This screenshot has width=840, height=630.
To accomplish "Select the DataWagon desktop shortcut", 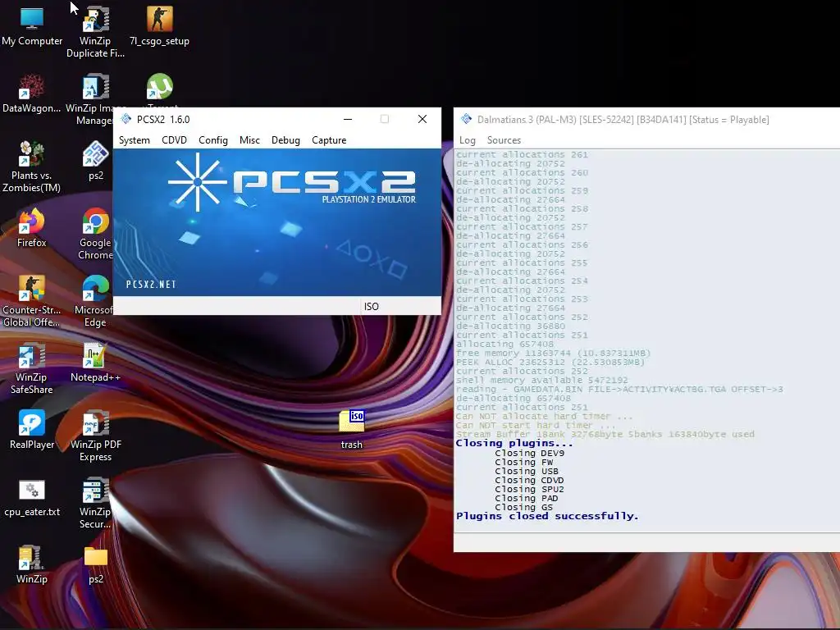I will click(32, 94).
